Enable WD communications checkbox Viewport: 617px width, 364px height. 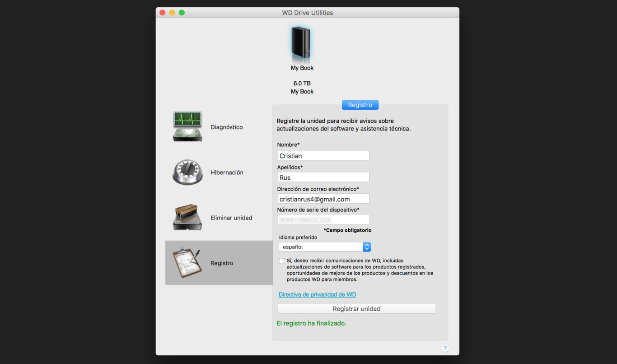[x=282, y=261]
